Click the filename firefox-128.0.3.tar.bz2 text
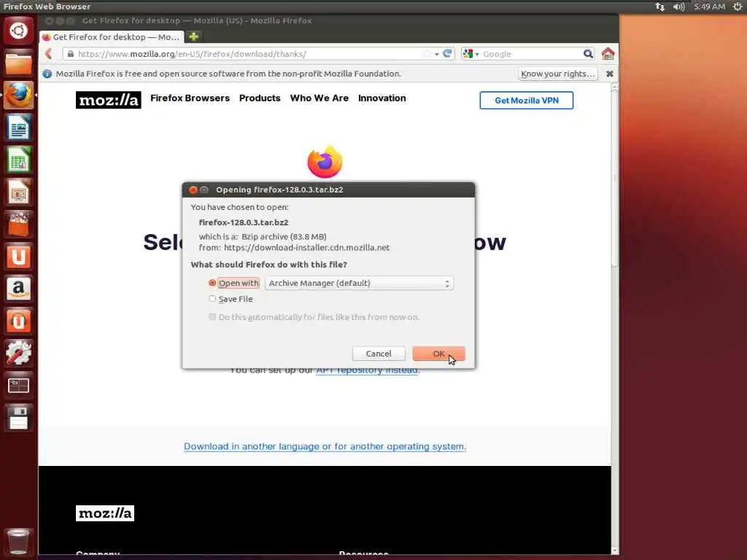747x560 pixels. [x=244, y=222]
